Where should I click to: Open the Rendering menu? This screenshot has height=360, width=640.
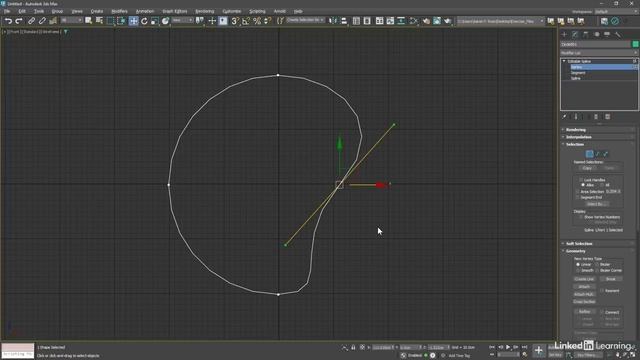pyautogui.click(x=204, y=11)
